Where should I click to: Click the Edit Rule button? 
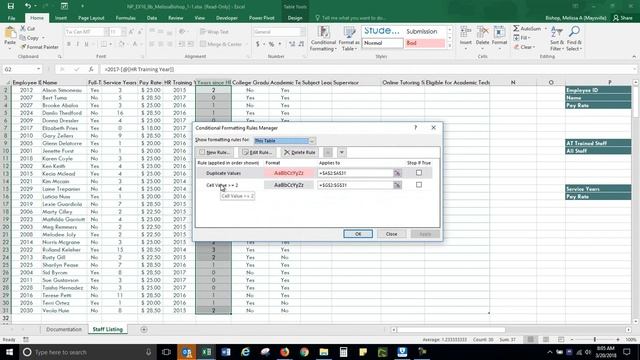(x=257, y=152)
